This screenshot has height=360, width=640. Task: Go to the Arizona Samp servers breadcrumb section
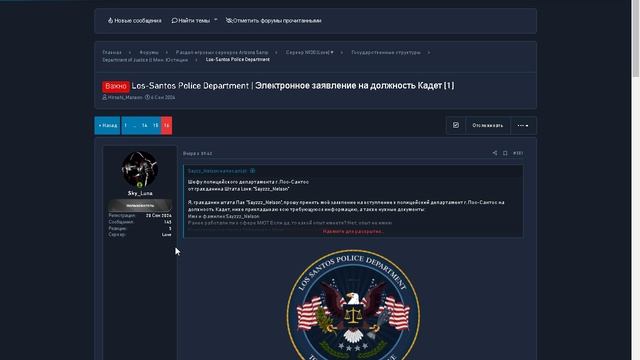(x=222, y=52)
